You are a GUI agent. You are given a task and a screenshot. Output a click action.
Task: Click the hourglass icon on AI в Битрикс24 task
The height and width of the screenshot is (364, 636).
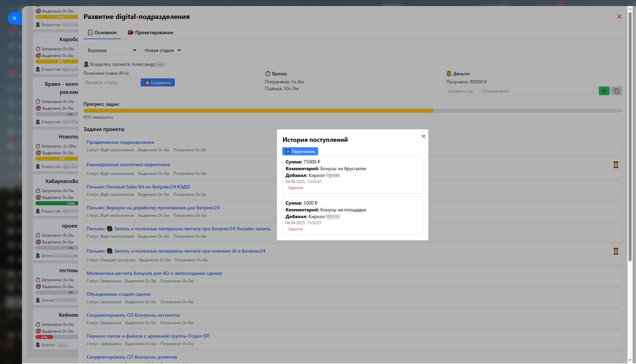point(616,251)
